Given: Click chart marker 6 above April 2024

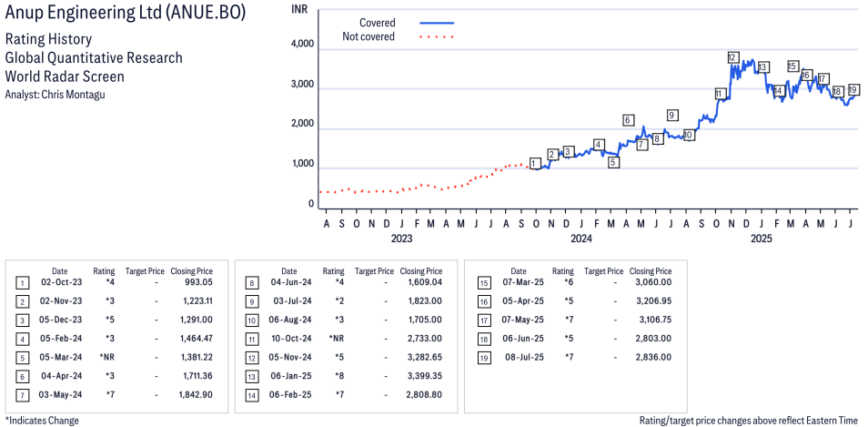Looking at the screenshot, I should (x=627, y=120).
